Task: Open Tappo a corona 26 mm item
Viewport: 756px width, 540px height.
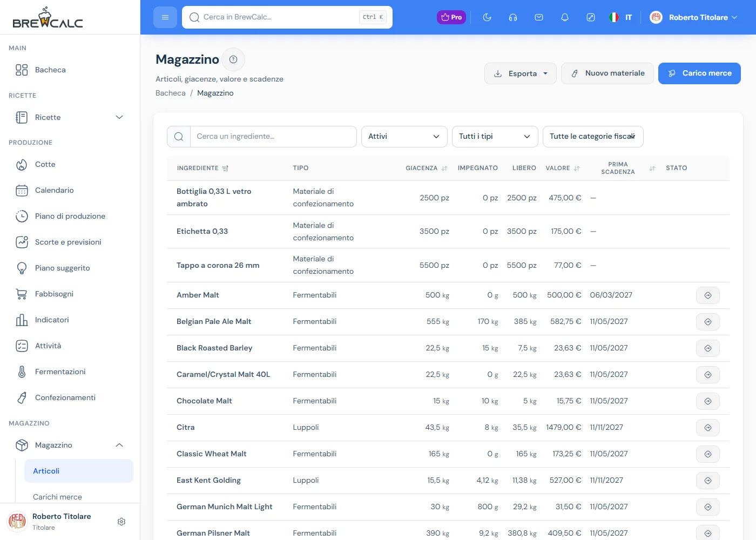Action: pos(218,265)
